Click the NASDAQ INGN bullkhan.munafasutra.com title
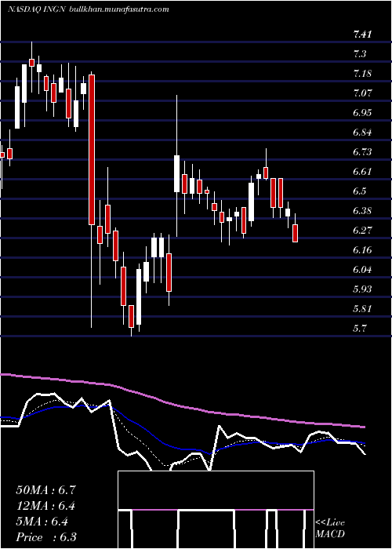 tap(88, 9)
